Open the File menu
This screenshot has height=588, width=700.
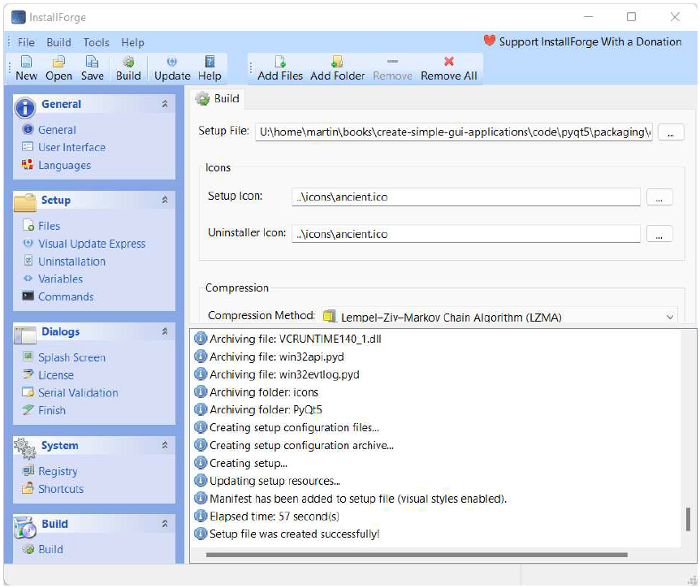coord(26,42)
